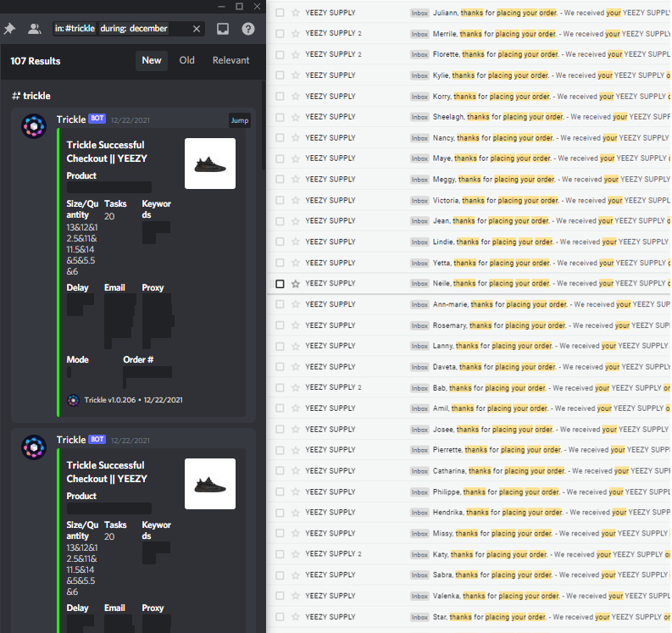This screenshot has width=672, height=633.
Task: Select checkbox for Korry email
Action: pyautogui.click(x=280, y=97)
